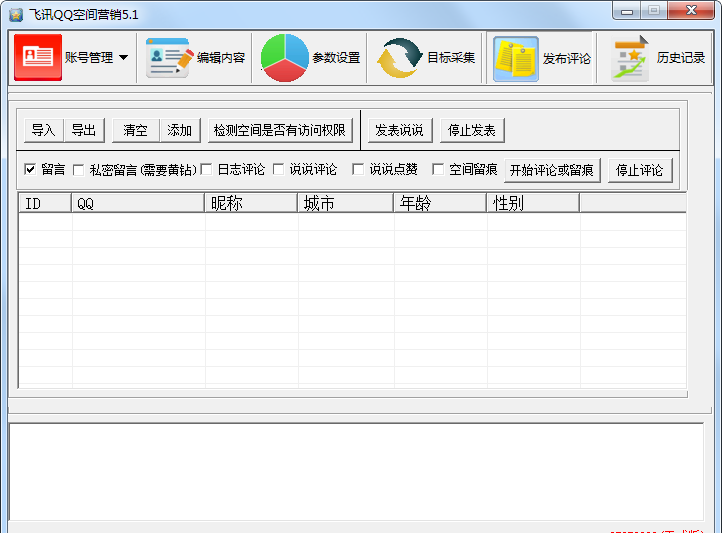Click inside the bottom log text area
Screen dimensions: 722x556
pos(356,472)
